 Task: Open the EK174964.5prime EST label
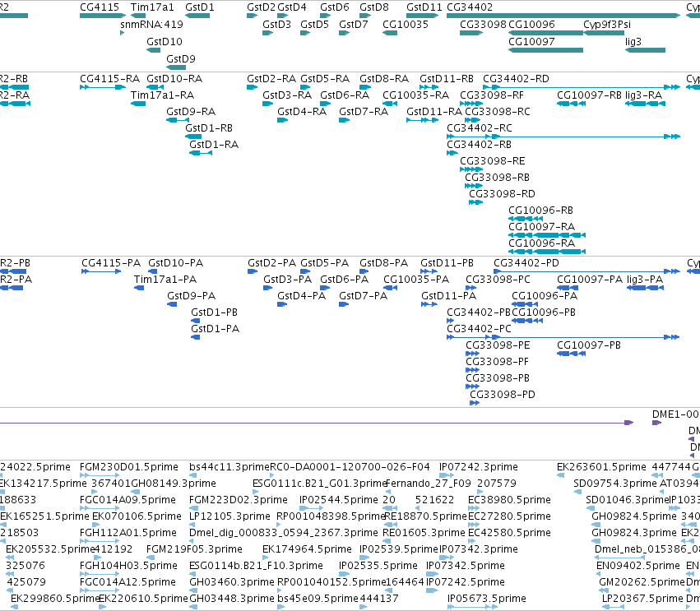pyautogui.click(x=307, y=549)
